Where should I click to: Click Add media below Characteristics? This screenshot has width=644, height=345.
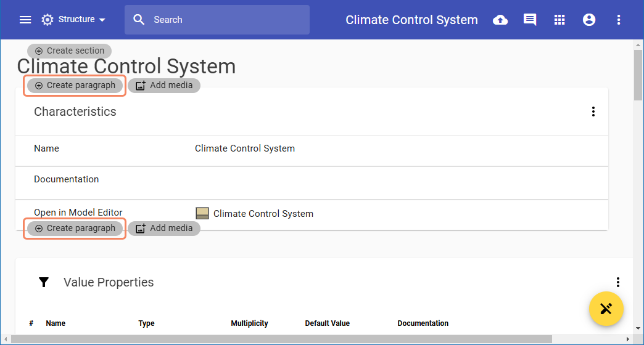[x=164, y=229]
